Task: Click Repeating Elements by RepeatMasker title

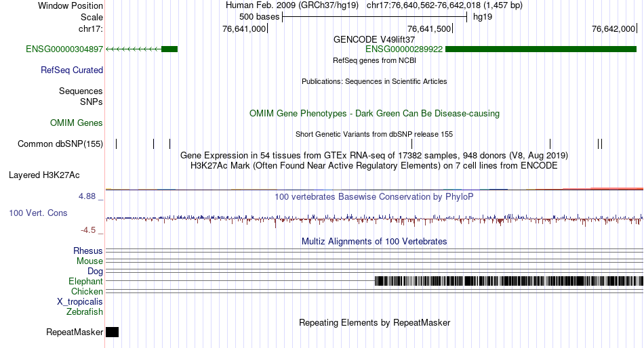Action: (374, 322)
